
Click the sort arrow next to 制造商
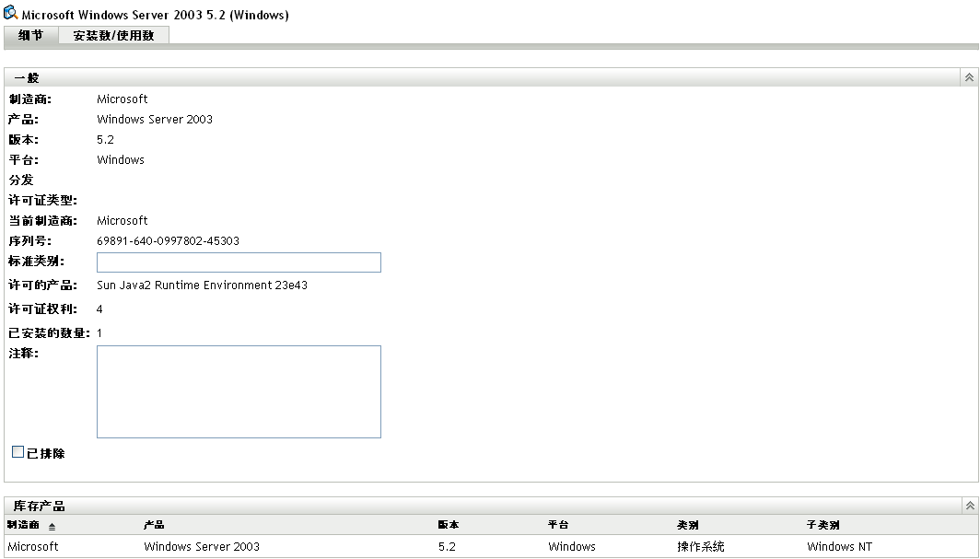coord(52,527)
